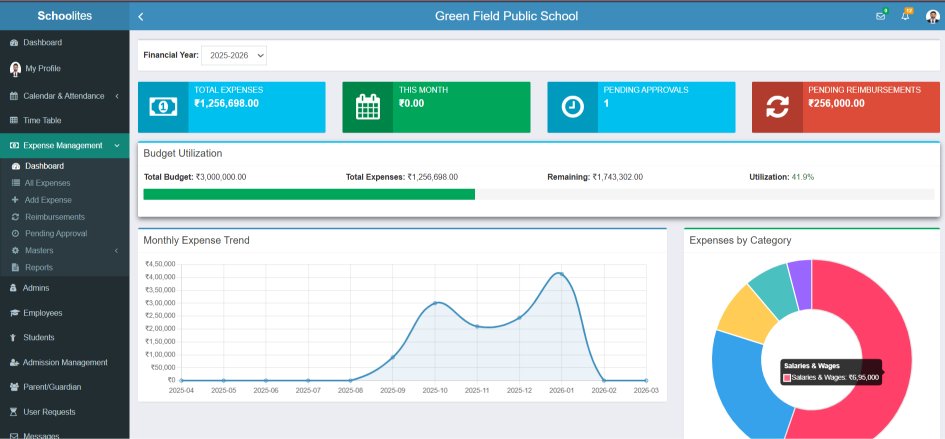Click the 2025-12 data point on trend chart

pos(519,318)
